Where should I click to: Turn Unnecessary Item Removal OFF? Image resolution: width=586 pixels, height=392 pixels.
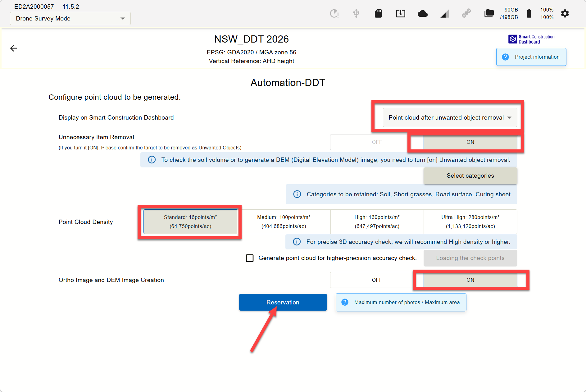tap(377, 142)
